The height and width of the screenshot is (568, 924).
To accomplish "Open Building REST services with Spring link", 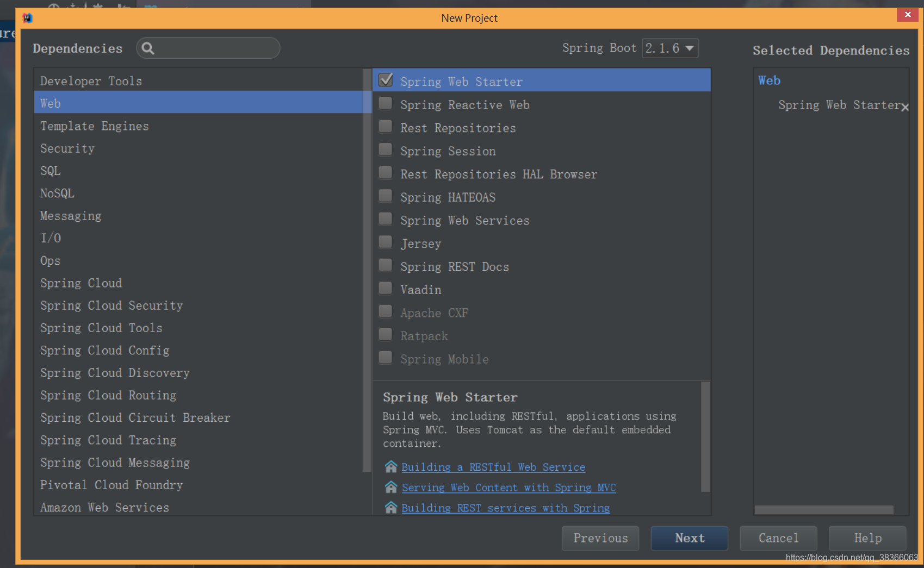I will 506,508.
